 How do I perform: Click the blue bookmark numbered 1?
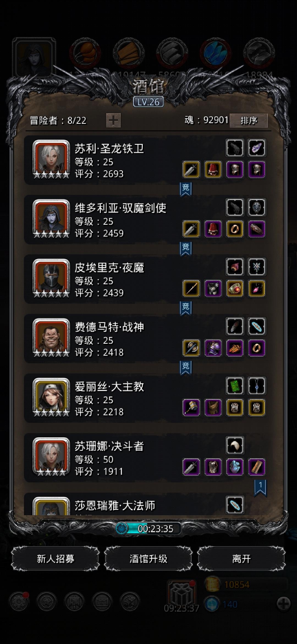click(260, 488)
